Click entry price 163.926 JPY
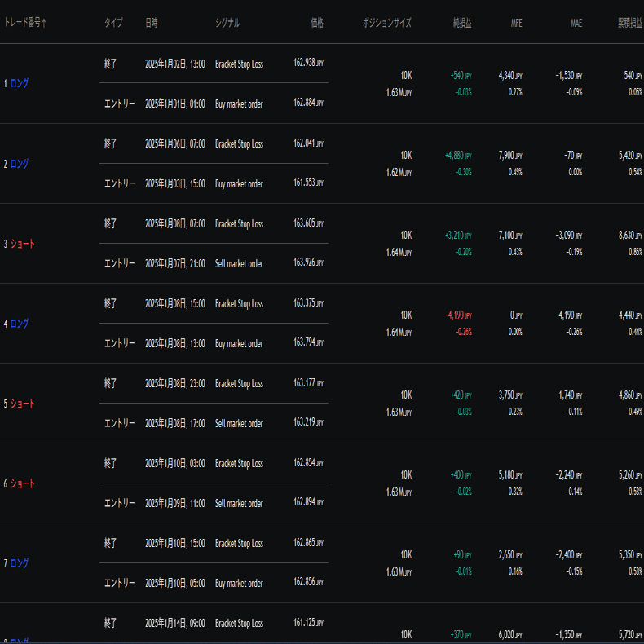 [x=308, y=262]
